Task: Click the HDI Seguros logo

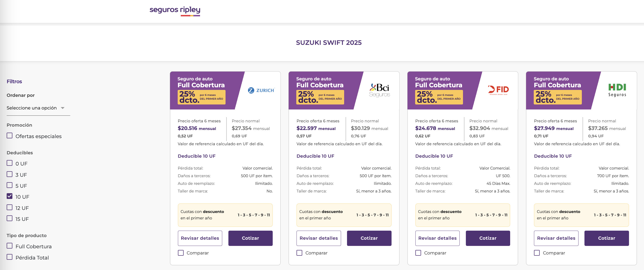Action: (x=617, y=90)
